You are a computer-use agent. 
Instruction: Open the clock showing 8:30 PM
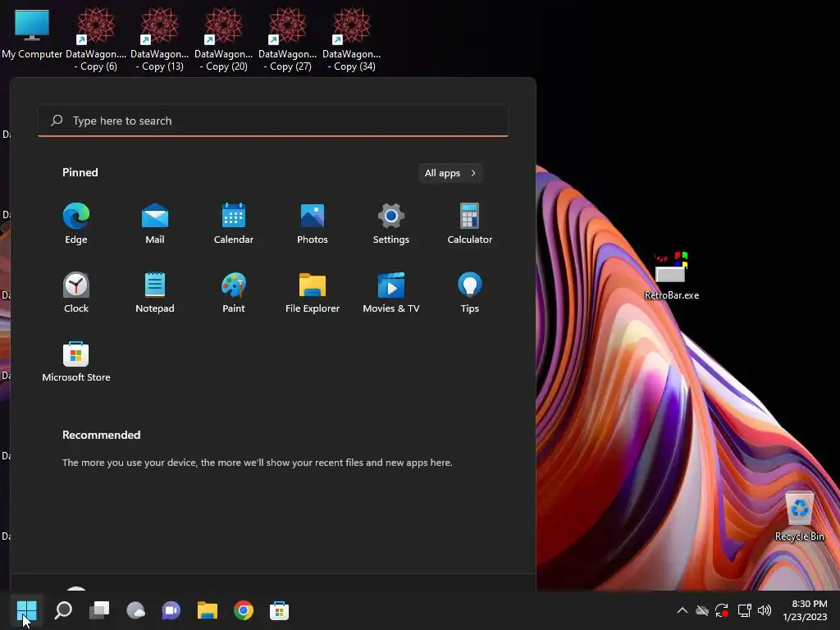(x=806, y=610)
